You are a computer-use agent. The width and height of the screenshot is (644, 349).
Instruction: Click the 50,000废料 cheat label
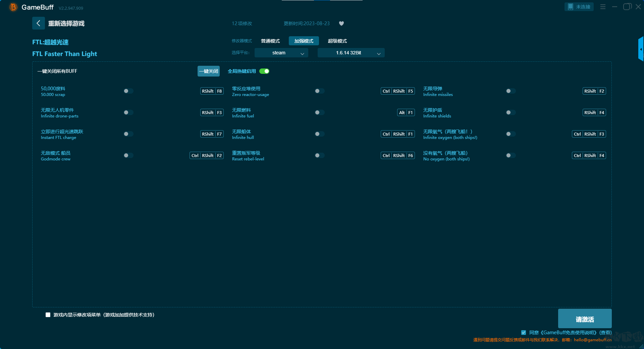pos(53,89)
